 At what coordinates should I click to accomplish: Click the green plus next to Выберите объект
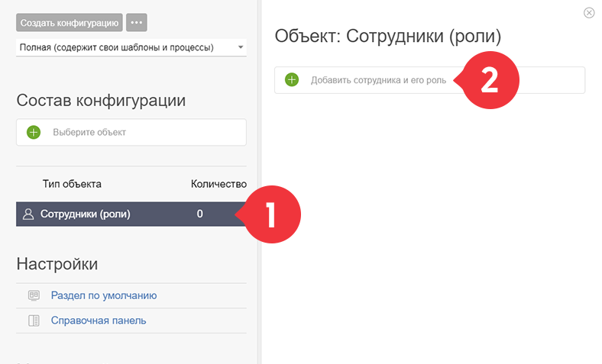(34, 132)
